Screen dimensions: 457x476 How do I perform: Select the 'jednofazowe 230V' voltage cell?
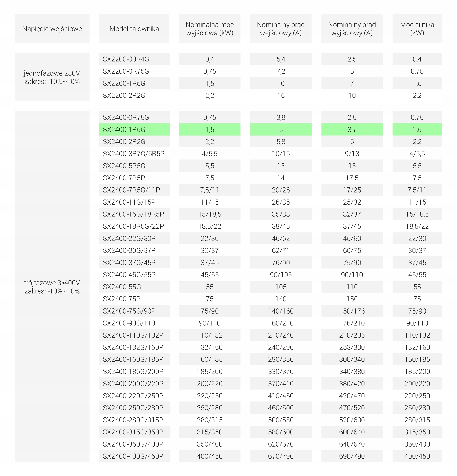52,77
